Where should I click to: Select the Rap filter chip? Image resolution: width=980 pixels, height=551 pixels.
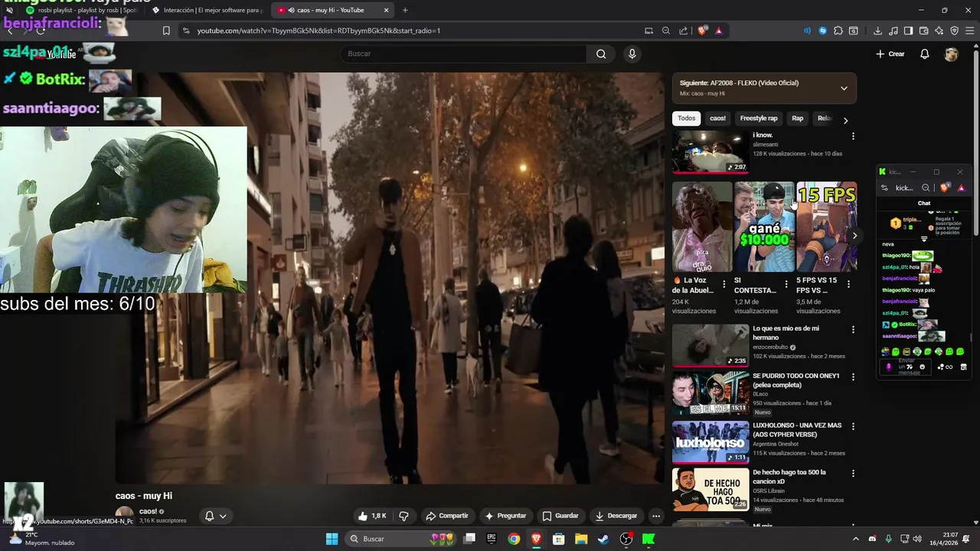point(798,119)
